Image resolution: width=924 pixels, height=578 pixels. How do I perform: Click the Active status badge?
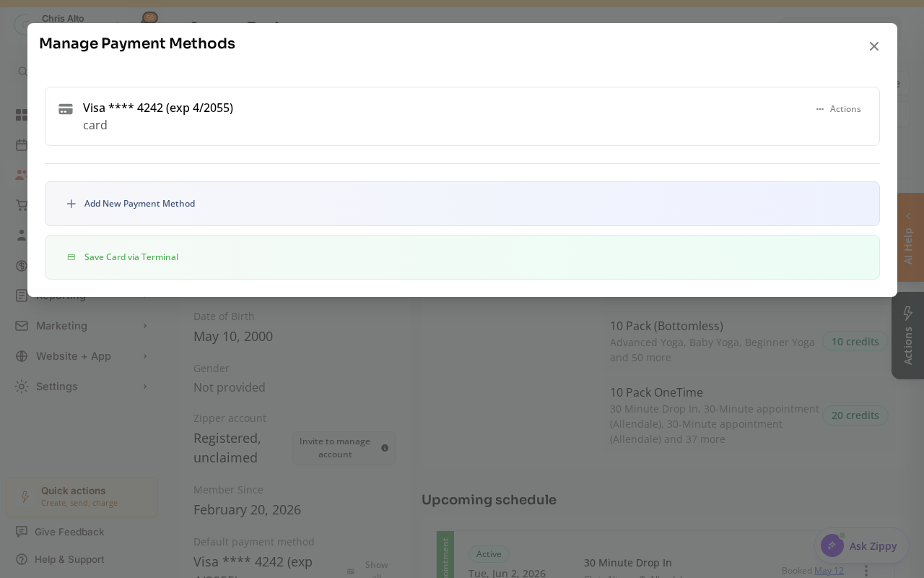tap(489, 554)
